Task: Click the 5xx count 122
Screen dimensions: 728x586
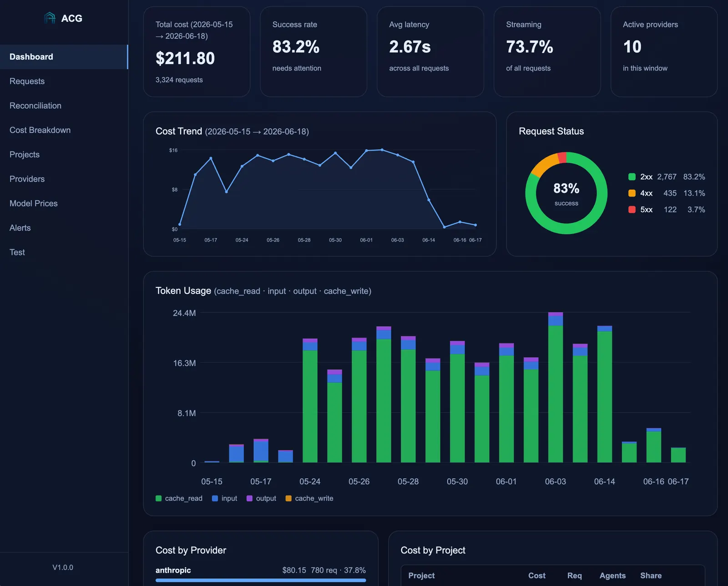Action: 670,209
